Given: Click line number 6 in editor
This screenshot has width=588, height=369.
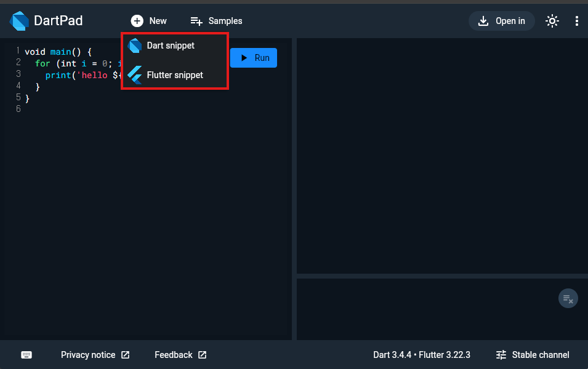Looking at the screenshot, I should [18, 109].
